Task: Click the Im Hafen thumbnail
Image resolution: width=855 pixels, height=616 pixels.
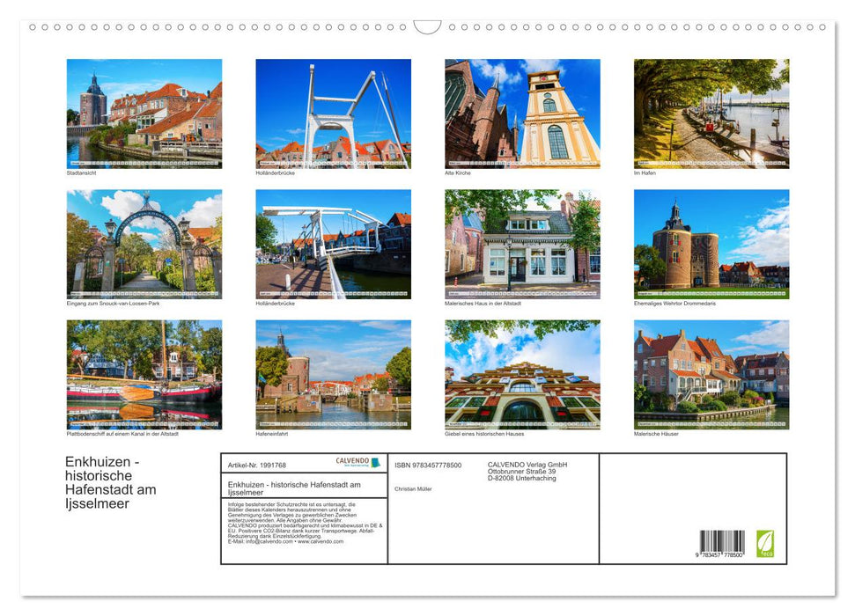Action: click(x=712, y=113)
